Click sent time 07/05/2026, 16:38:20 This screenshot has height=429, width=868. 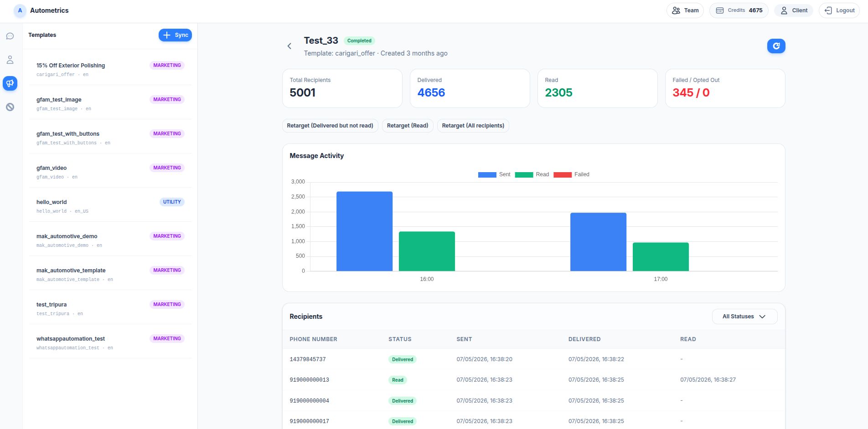[485, 359]
